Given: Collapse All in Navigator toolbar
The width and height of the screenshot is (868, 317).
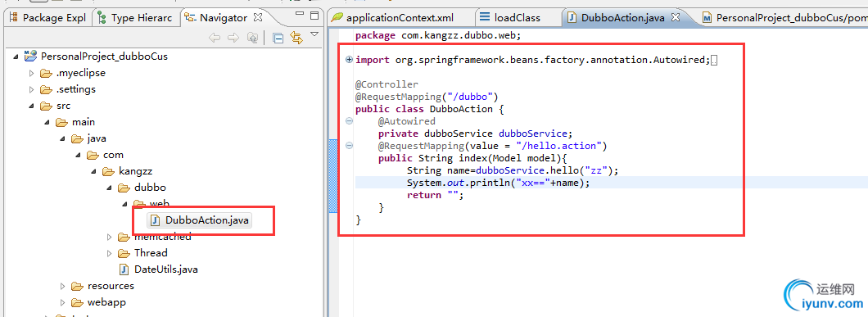Looking at the screenshot, I should pos(278,38).
